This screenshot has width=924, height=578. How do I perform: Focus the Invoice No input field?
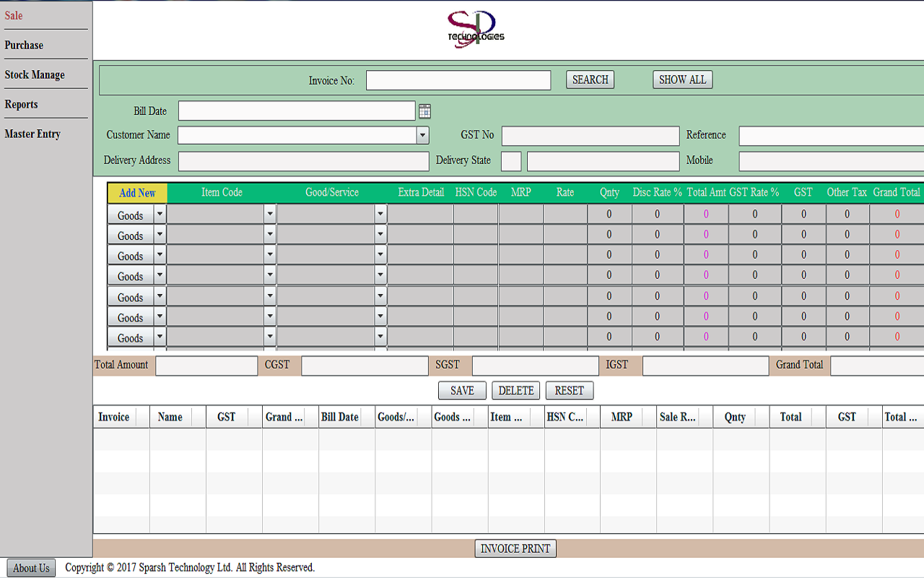pos(458,80)
